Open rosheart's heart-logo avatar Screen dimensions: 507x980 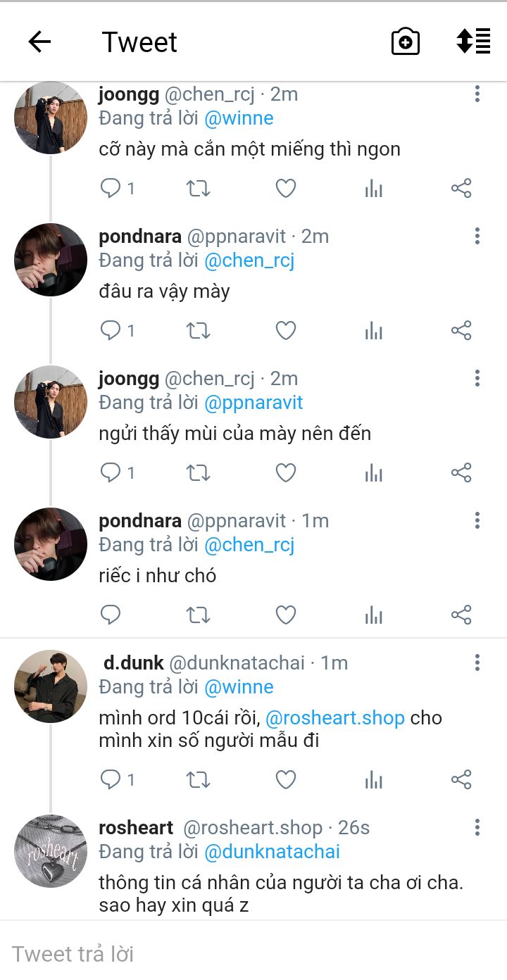51,851
